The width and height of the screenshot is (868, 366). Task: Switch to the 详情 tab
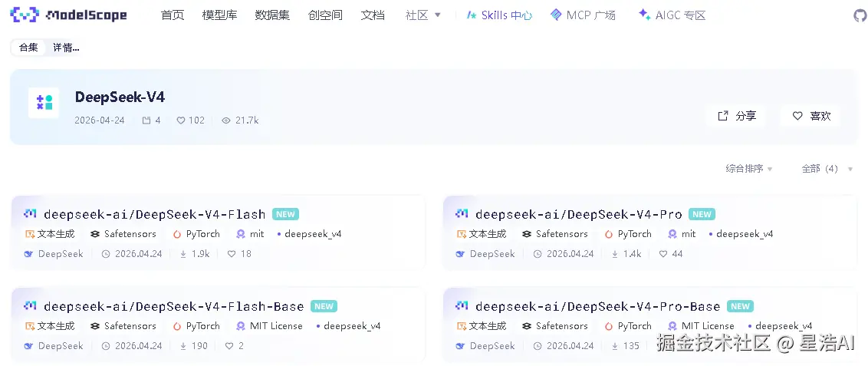click(x=66, y=48)
